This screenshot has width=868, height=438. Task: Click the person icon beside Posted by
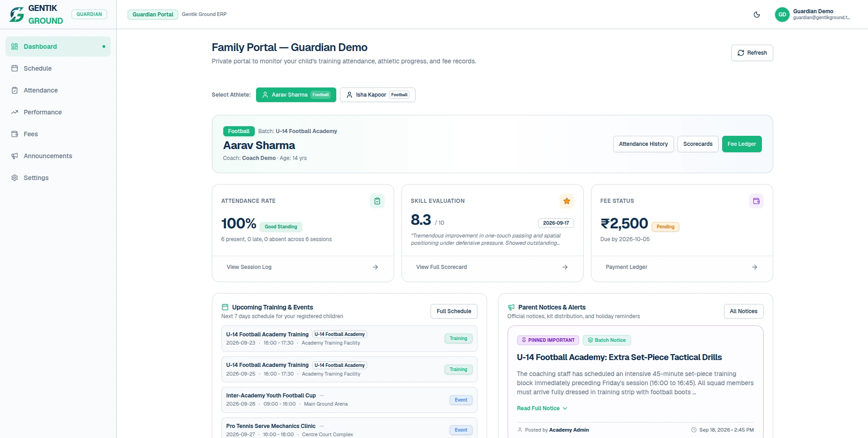[x=520, y=430]
